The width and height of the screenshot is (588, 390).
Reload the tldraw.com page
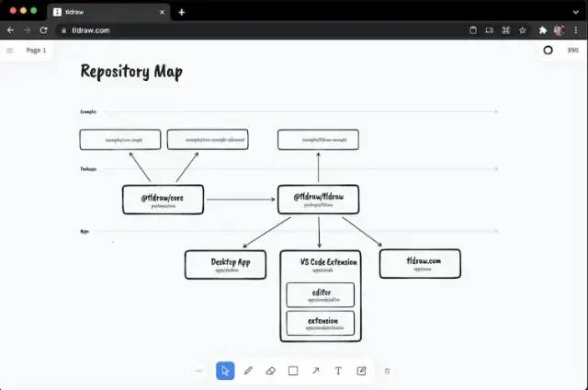pyautogui.click(x=43, y=30)
